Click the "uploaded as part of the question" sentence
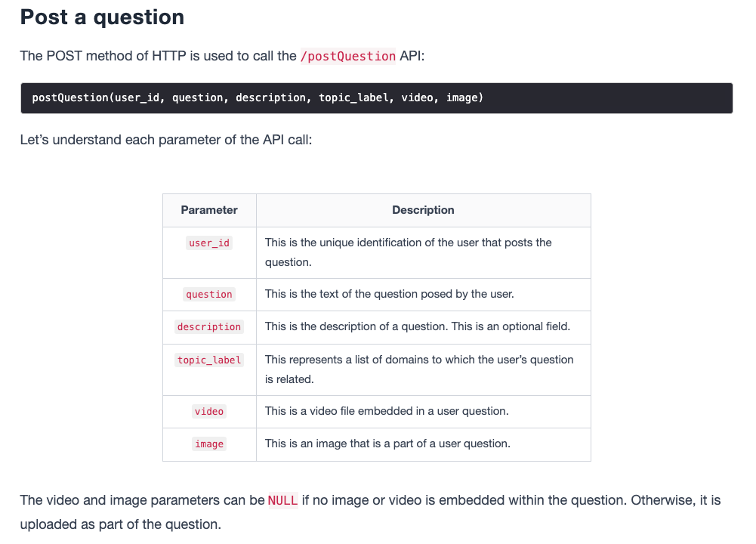Image resolution: width=756 pixels, height=544 pixels. tap(121, 524)
